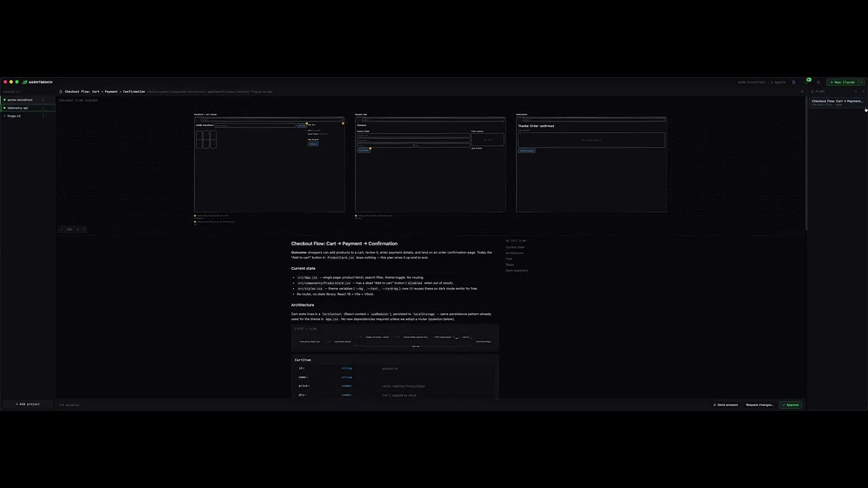
Task: Click the '1/3 answered' status text
Action: coord(69,405)
